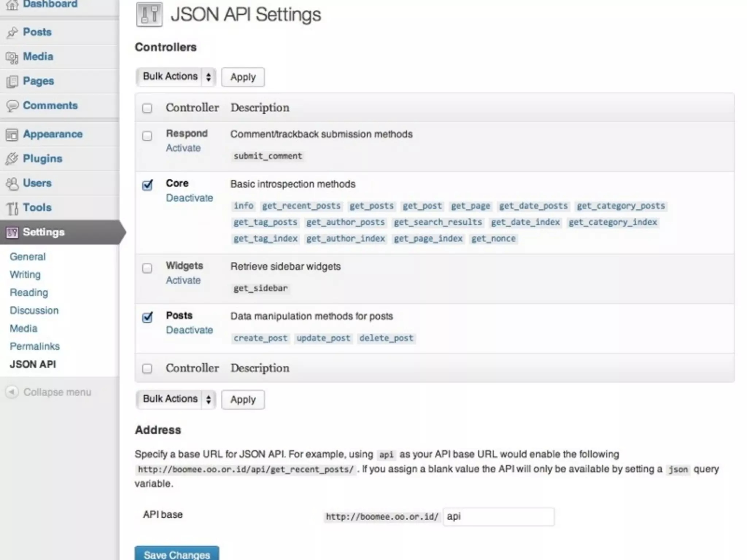The height and width of the screenshot is (560, 747).
Task: Click the Pages icon in the sidebar
Action: [12, 82]
